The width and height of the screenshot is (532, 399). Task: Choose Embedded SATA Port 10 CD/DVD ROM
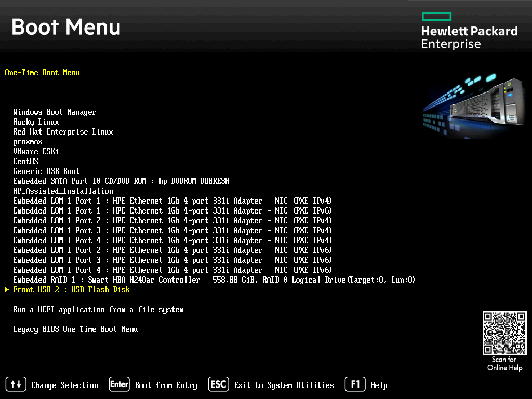click(x=121, y=181)
